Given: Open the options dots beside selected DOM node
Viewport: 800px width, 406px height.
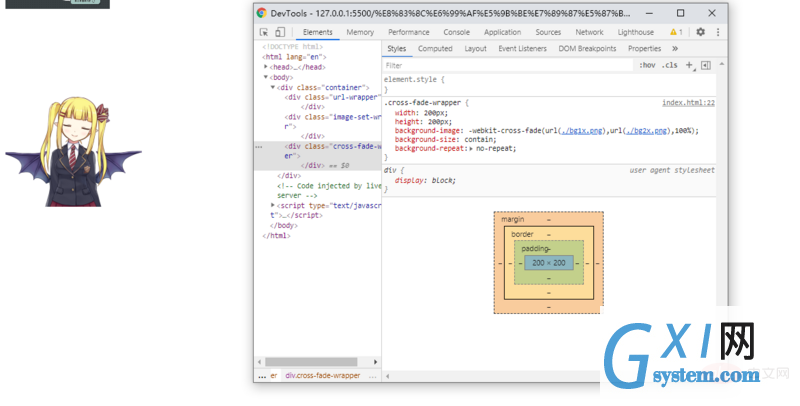Looking at the screenshot, I should coord(259,146).
